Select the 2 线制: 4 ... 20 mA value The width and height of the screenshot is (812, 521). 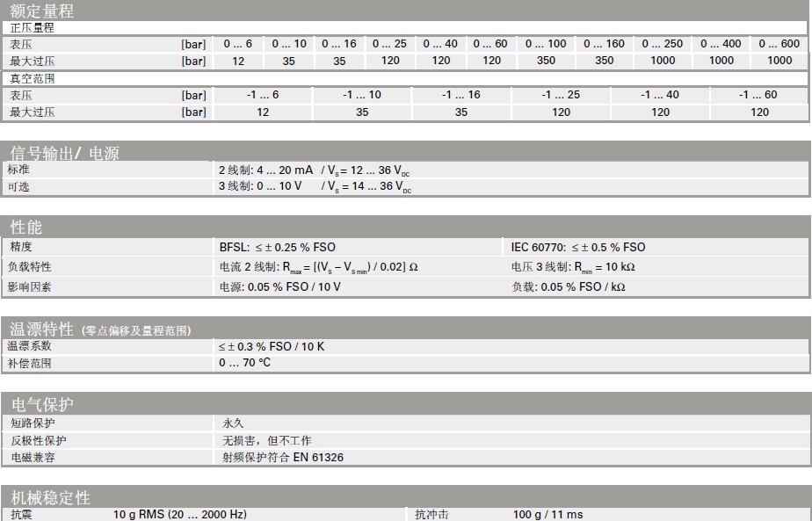pyautogui.click(x=265, y=170)
